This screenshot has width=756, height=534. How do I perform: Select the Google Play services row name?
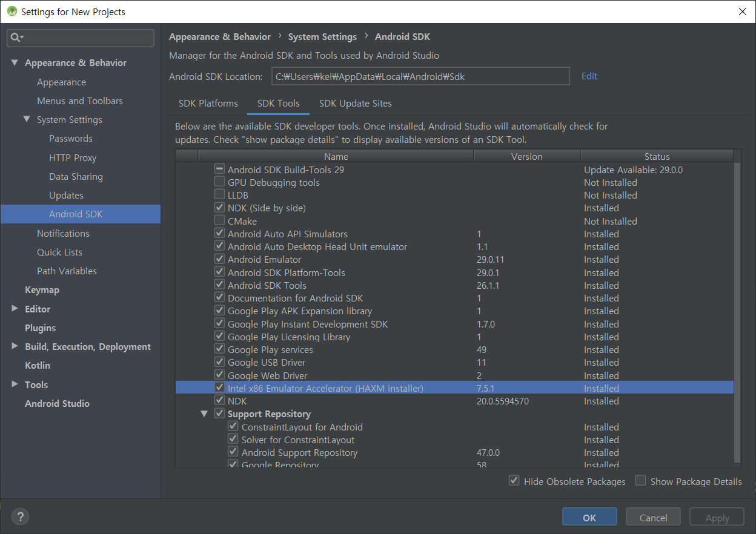[270, 349]
